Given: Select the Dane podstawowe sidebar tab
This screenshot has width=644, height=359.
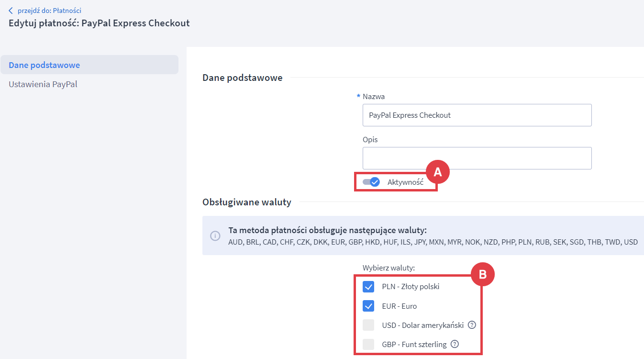Looking at the screenshot, I should point(44,65).
